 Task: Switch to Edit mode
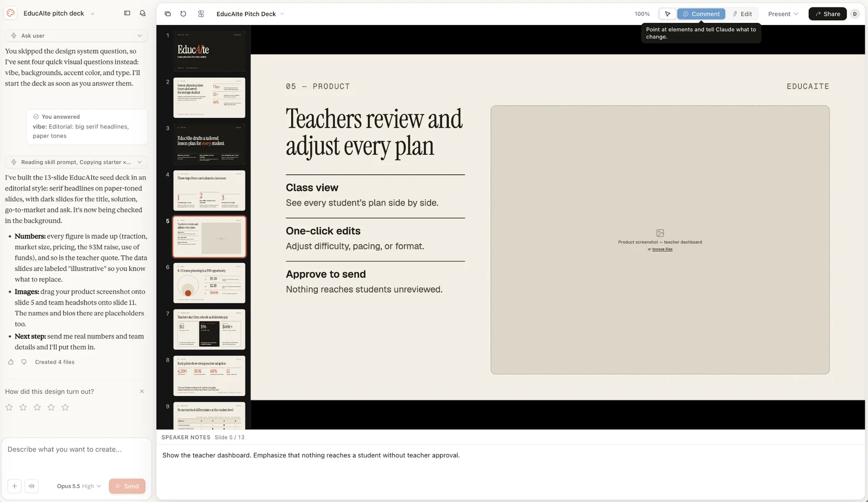pos(742,14)
